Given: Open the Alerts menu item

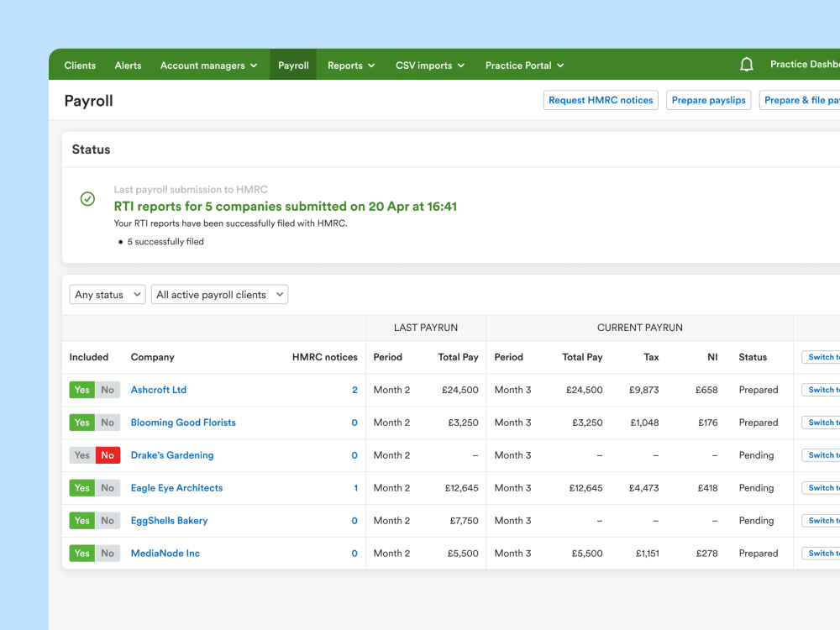Looking at the screenshot, I should 128,66.
